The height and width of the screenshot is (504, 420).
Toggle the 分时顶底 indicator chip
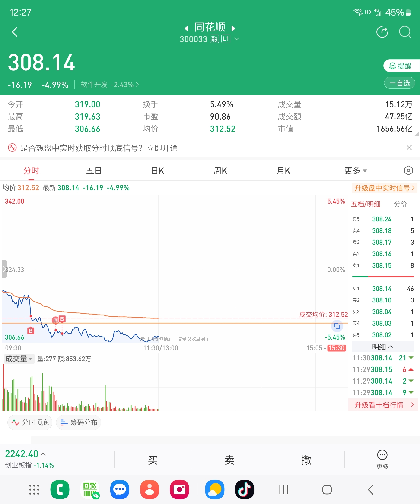30,422
